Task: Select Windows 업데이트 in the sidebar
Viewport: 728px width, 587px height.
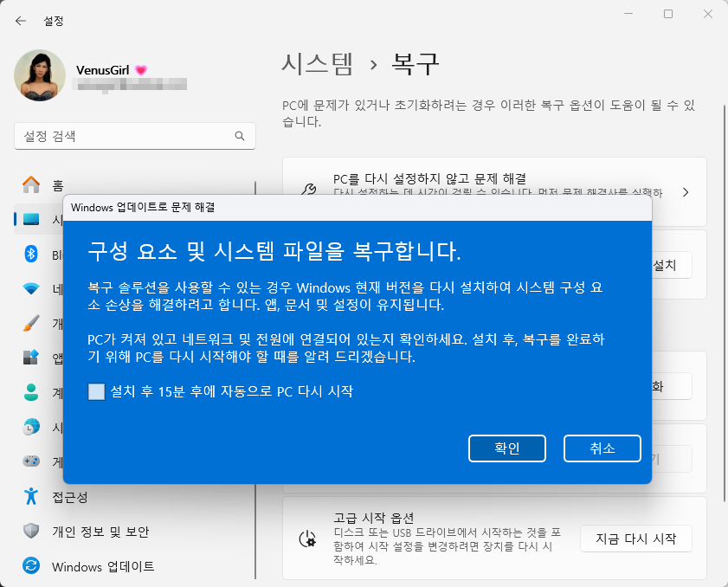Action: pyautogui.click(x=103, y=566)
